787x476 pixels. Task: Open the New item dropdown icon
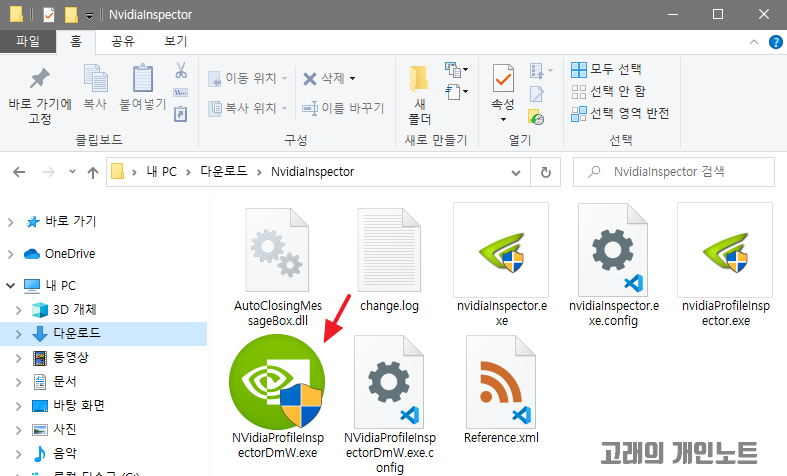pos(456,70)
